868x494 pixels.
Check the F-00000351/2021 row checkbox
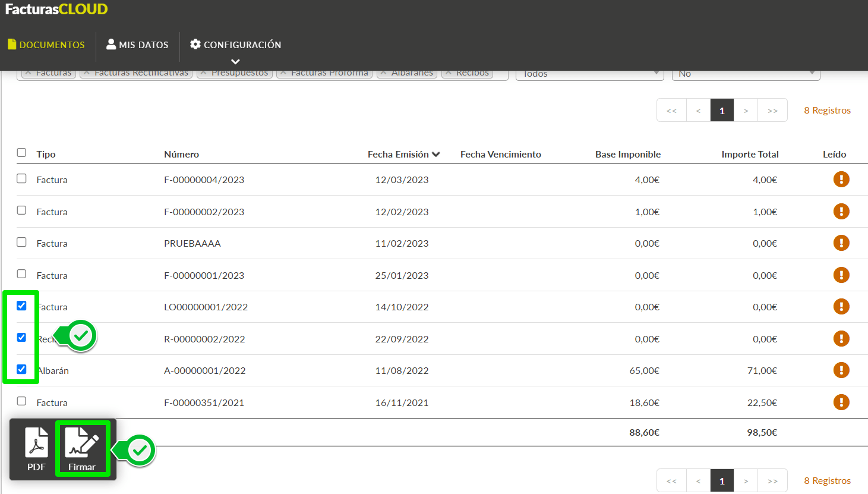pos(21,401)
